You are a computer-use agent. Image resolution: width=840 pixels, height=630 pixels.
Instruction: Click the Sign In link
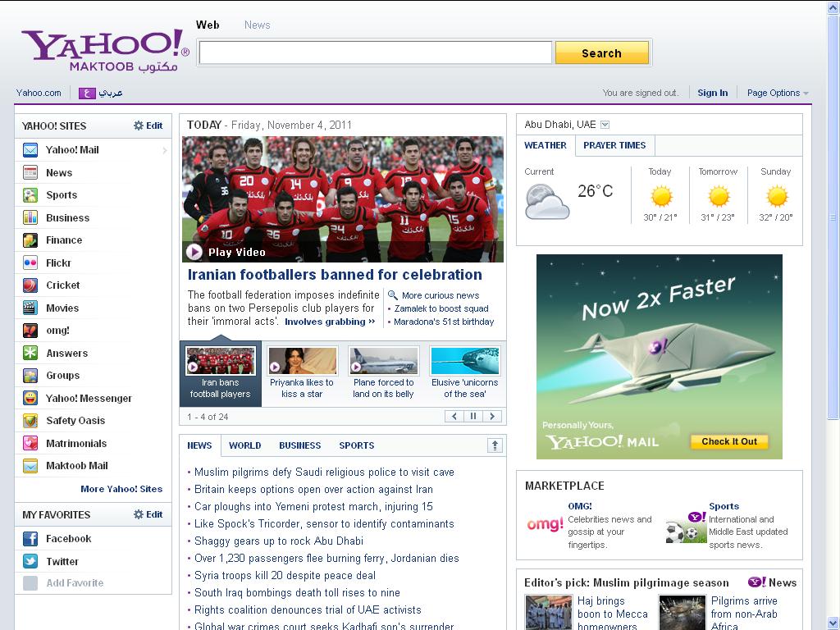pyautogui.click(x=712, y=93)
